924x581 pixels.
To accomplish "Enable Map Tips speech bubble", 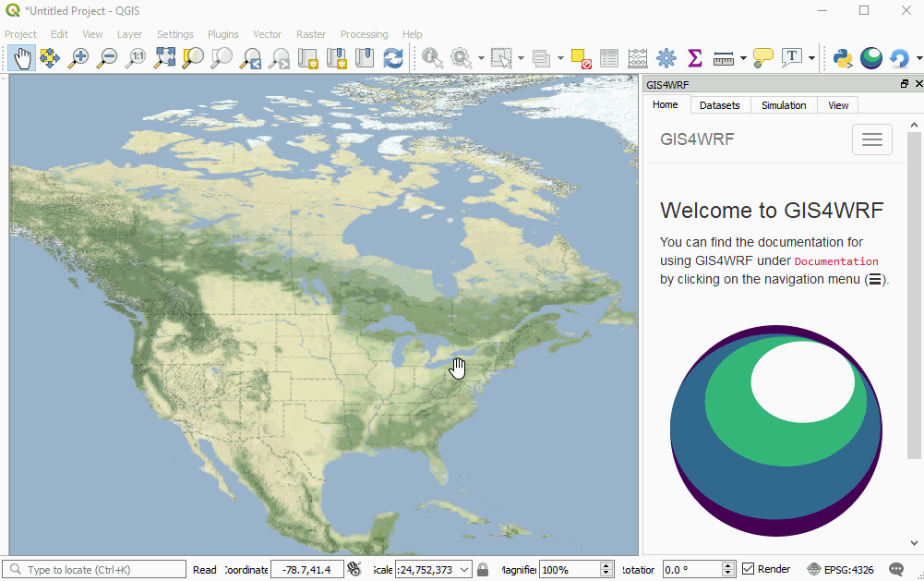I will coord(763,58).
